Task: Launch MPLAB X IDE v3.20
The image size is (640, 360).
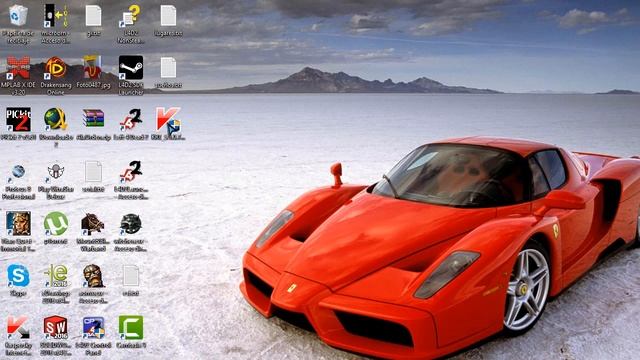Action: (18, 67)
